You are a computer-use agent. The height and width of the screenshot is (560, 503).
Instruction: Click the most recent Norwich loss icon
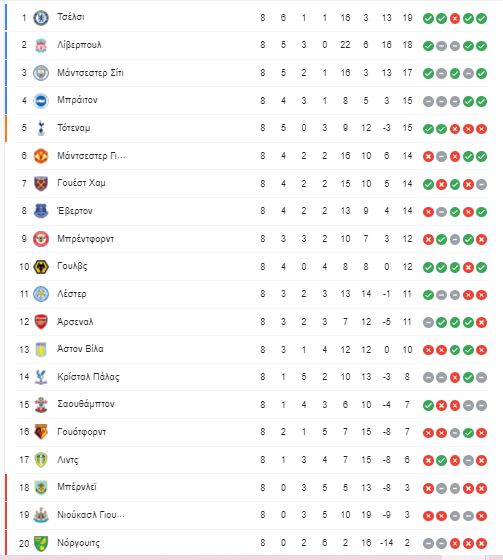click(x=482, y=543)
